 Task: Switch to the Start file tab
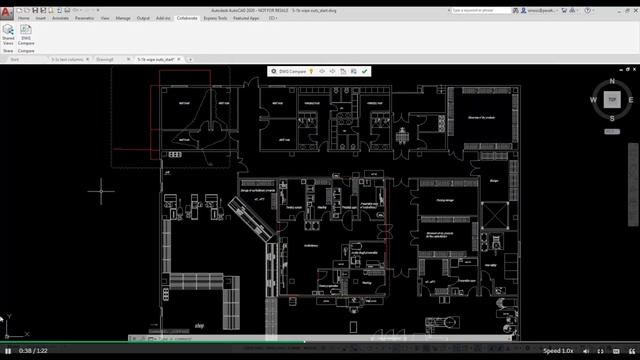[x=15, y=59]
